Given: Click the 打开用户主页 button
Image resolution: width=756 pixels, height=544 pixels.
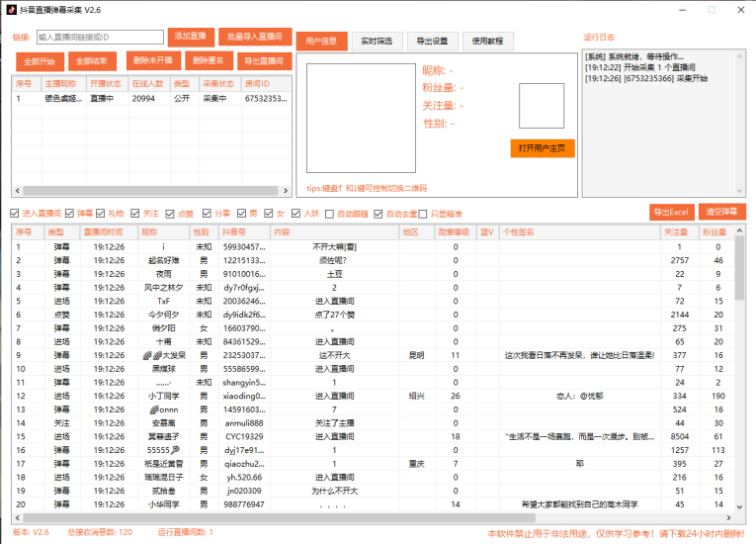Looking at the screenshot, I should click(543, 148).
